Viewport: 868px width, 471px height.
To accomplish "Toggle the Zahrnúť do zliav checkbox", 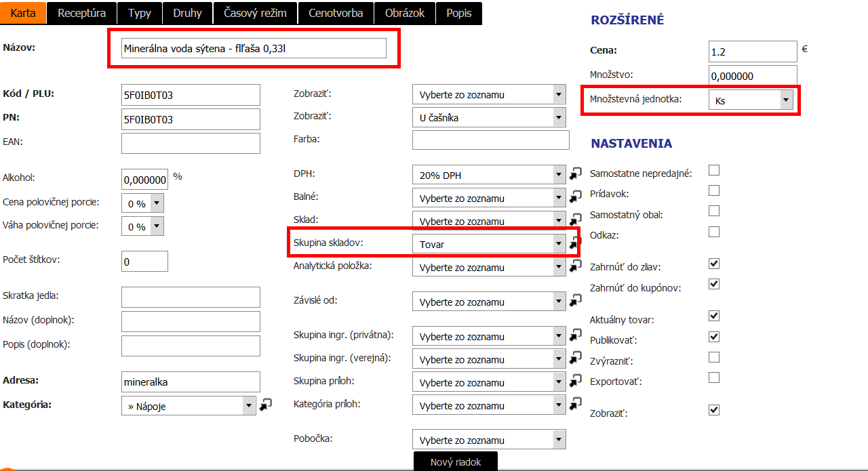I will (713, 264).
